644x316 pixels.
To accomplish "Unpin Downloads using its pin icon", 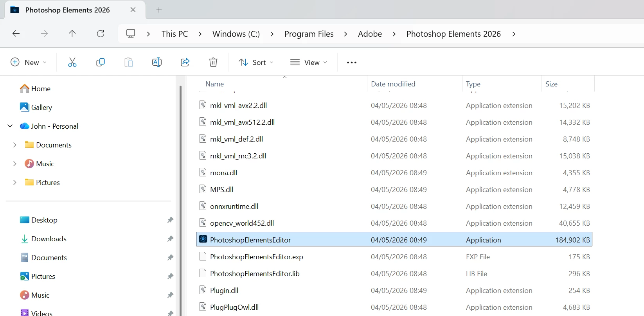I will (x=170, y=239).
